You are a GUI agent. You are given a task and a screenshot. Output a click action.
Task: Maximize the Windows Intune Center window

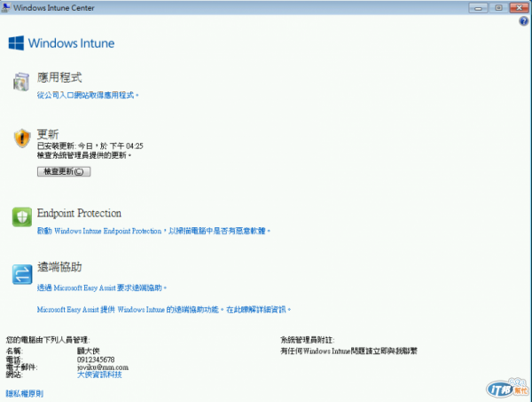(498, 8)
